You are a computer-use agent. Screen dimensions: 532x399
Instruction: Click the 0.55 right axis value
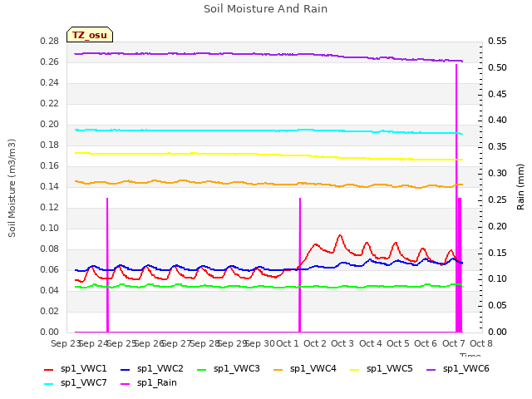point(497,41)
